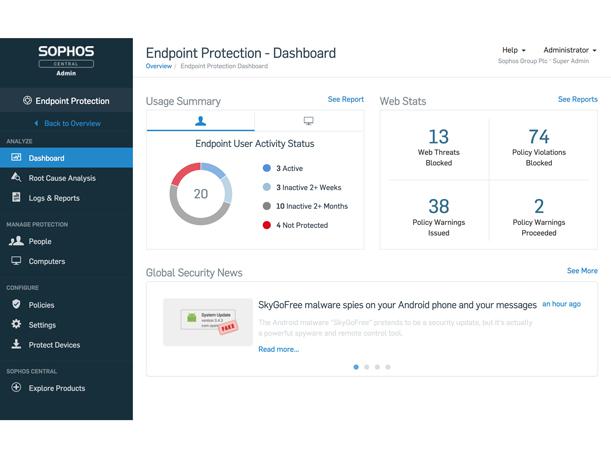Click the 2 Policy Warnings Proceeded stat
Screen dimensions: 611x458
pyautogui.click(x=539, y=217)
